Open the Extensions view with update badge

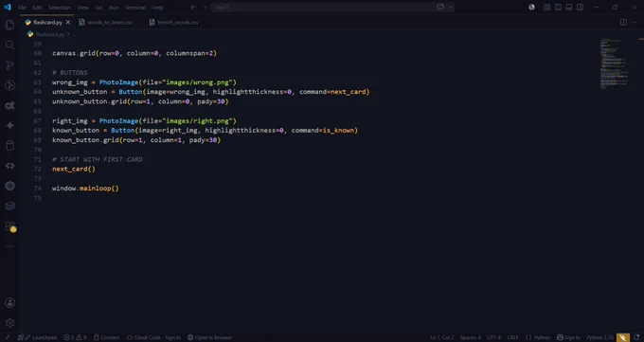click(9, 226)
